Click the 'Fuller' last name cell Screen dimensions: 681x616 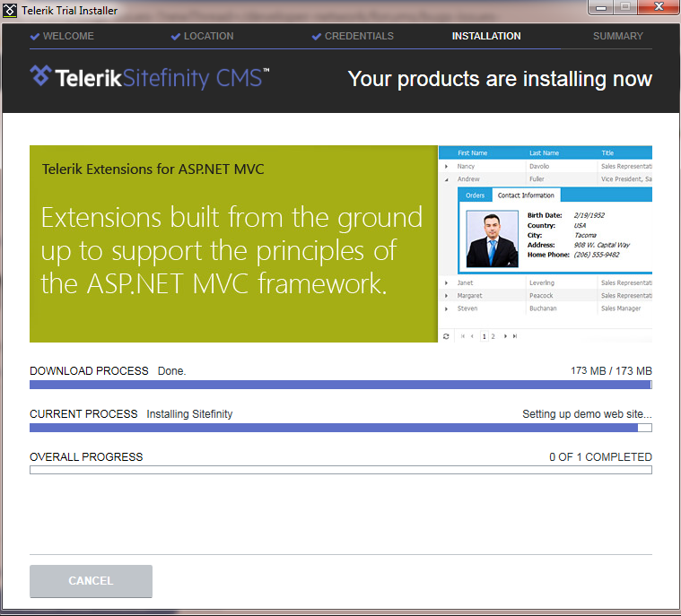pos(537,179)
